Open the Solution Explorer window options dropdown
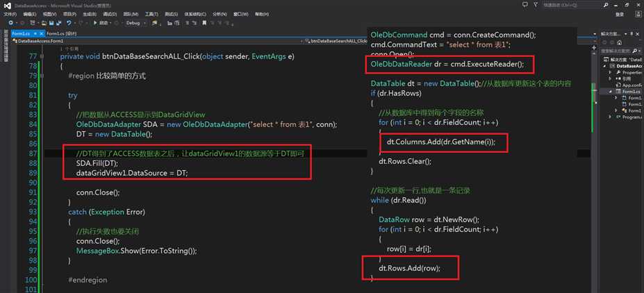 625,33
